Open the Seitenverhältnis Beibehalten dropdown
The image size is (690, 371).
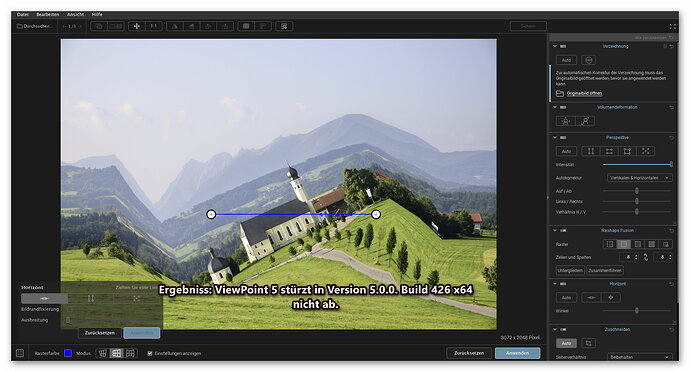639,357
